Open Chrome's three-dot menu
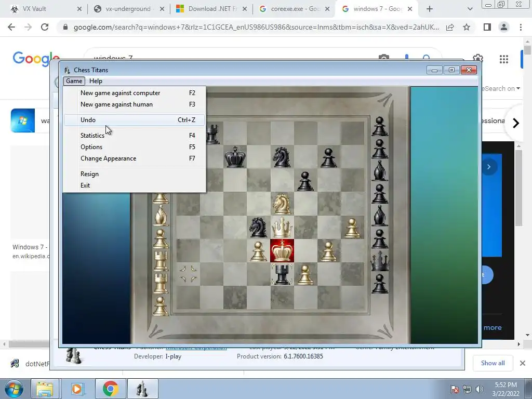 pyautogui.click(x=521, y=27)
